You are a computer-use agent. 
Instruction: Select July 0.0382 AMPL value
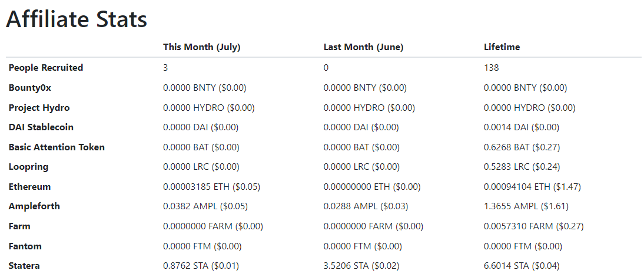(205, 206)
